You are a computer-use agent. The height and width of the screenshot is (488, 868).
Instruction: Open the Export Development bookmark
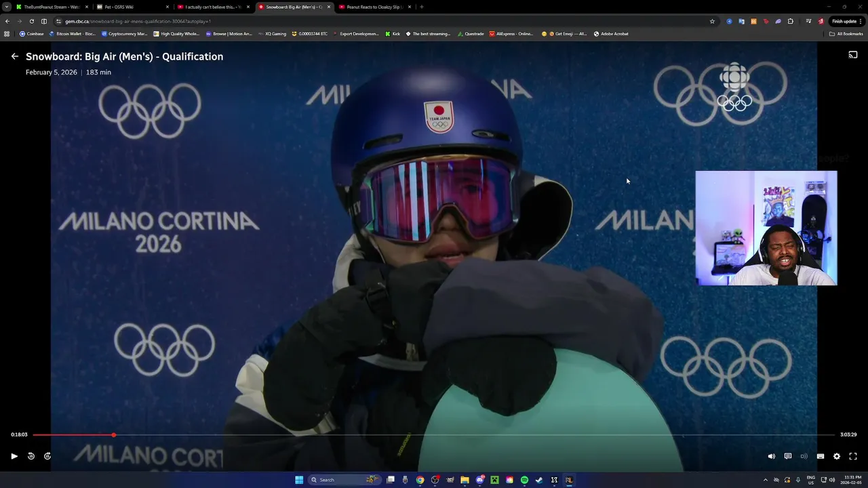(x=356, y=33)
